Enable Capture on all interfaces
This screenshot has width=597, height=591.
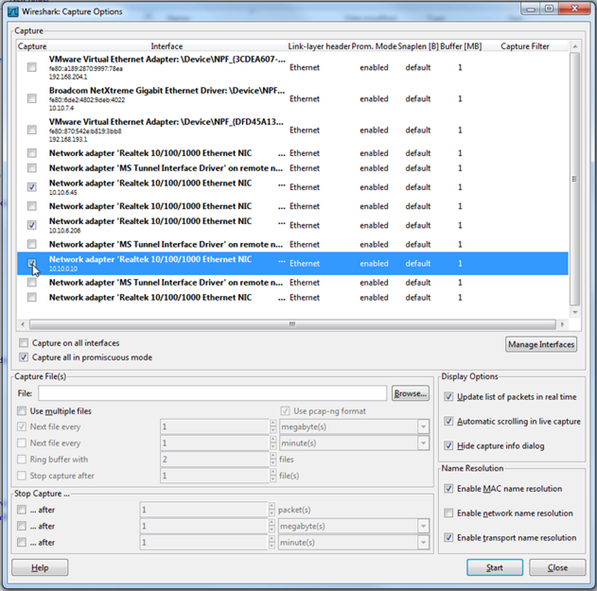(x=24, y=343)
